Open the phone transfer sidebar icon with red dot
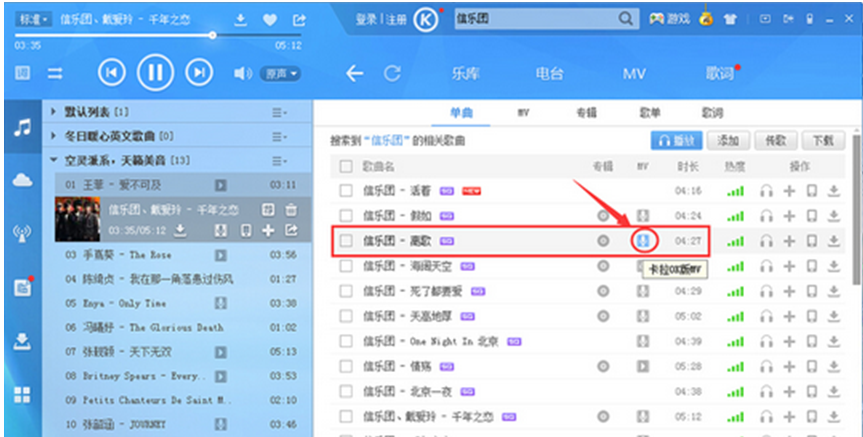The width and height of the screenshot is (863, 437). (23, 287)
